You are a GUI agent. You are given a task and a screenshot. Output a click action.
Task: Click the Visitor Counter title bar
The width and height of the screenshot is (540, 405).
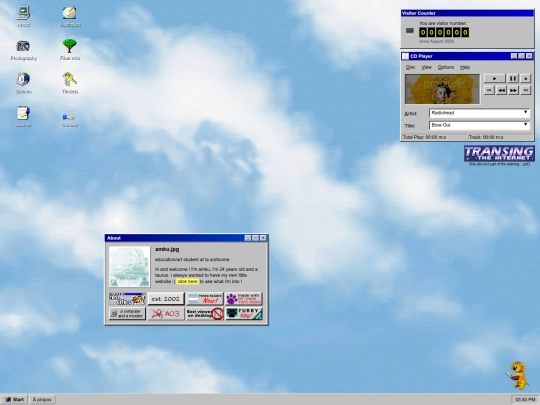click(467, 13)
